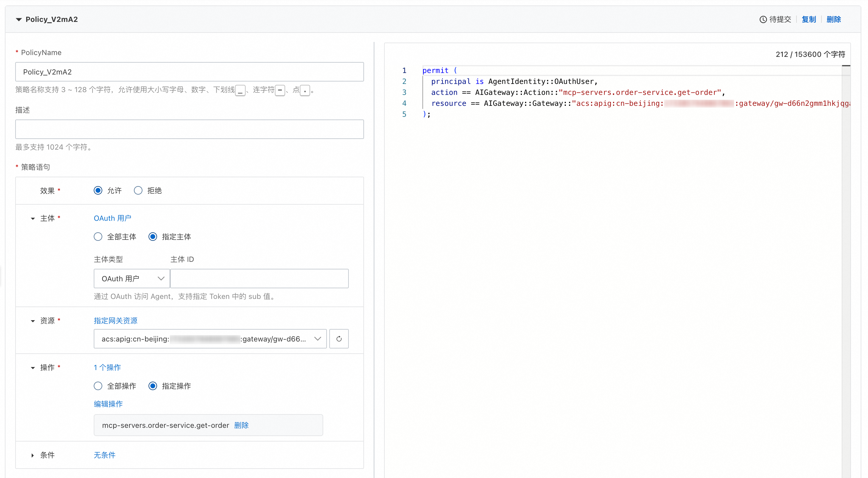Click the refresh icon beside the gateway resource dropdown

pyautogui.click(x=339, y=339)
